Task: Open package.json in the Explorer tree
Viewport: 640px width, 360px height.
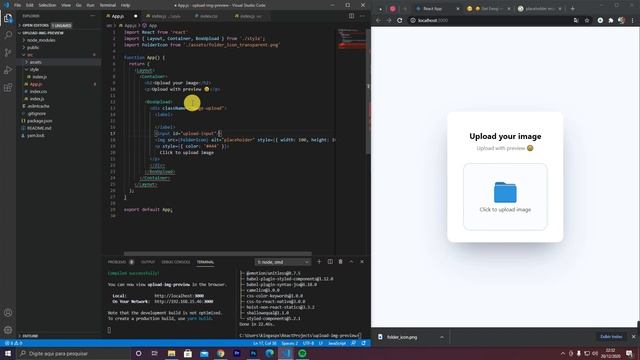Action: pyautogui.click(x=40, y=121)
